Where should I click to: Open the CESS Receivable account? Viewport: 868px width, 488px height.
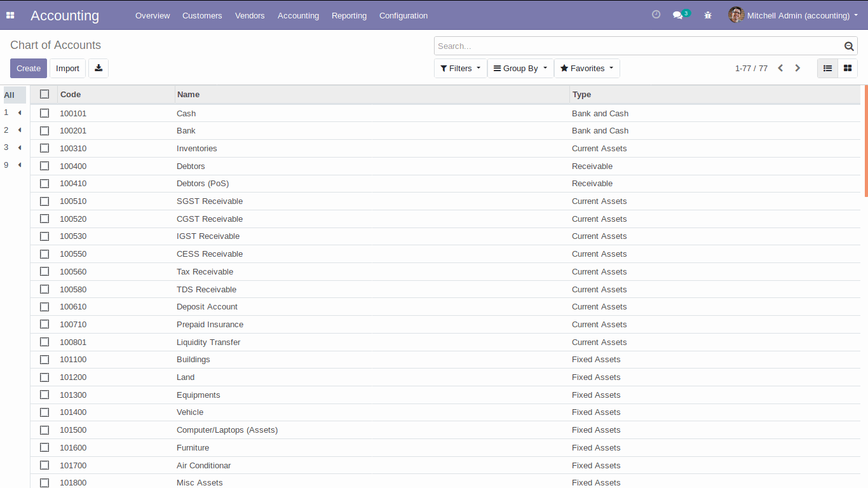tap(445, 254)
